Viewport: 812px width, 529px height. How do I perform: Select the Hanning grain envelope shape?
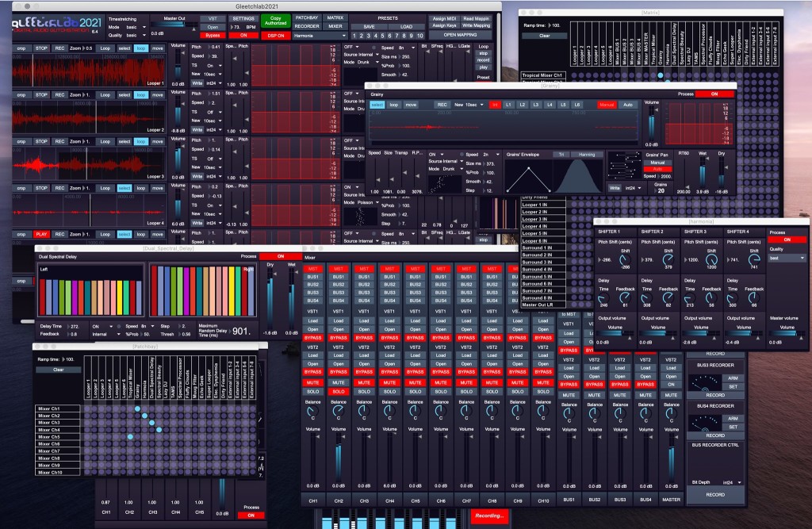pyautogui.click(x=587, y=155)
